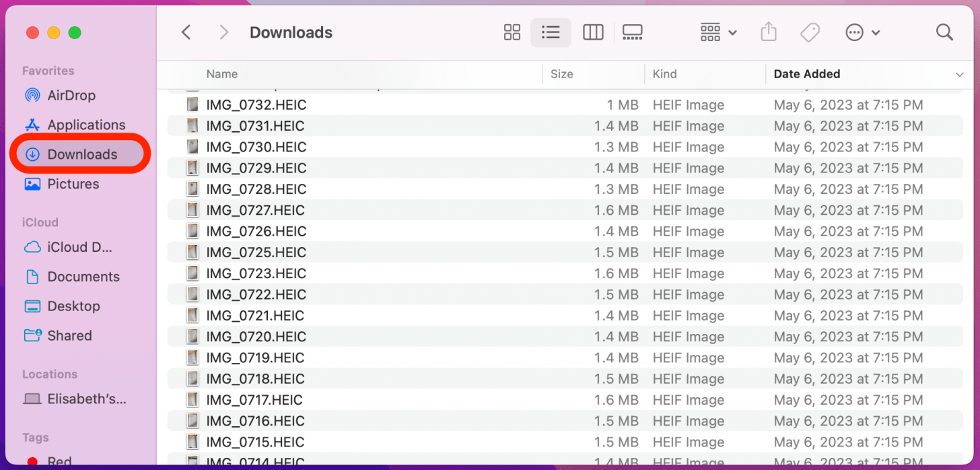
Task: Go back with the left chevron button
Action: tap(186, 32)
